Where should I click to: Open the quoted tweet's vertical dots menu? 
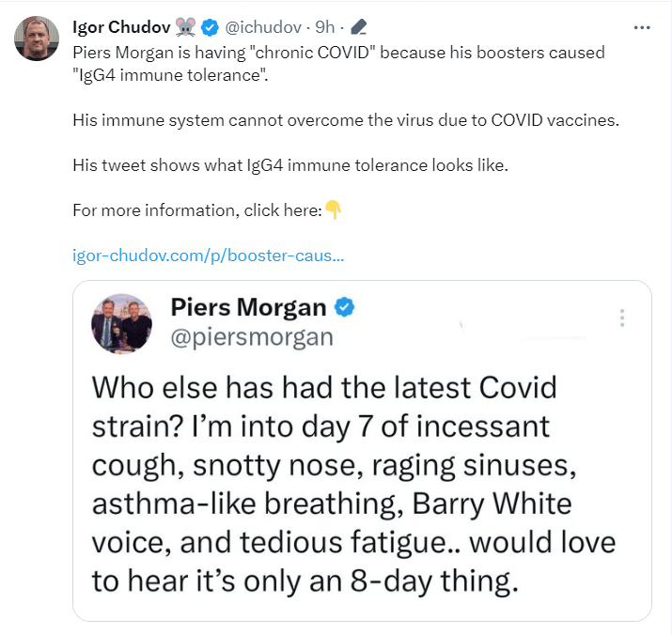coord(622,318)
